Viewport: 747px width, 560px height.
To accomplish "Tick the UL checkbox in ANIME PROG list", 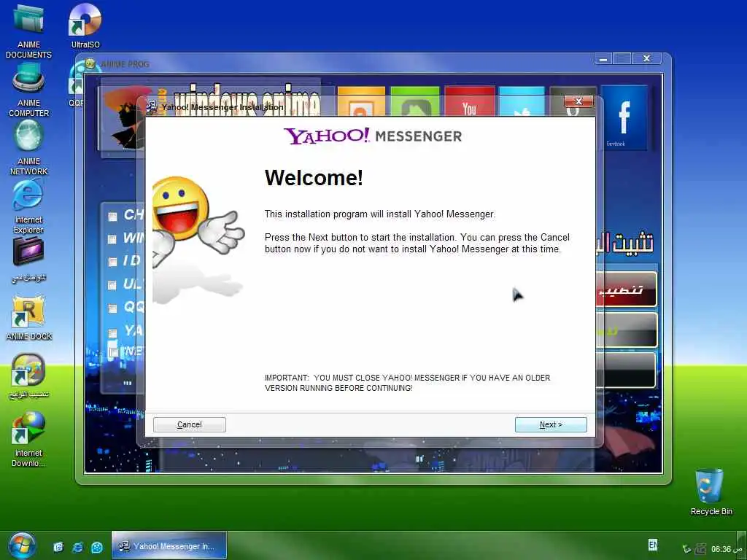I will [112, 285].
